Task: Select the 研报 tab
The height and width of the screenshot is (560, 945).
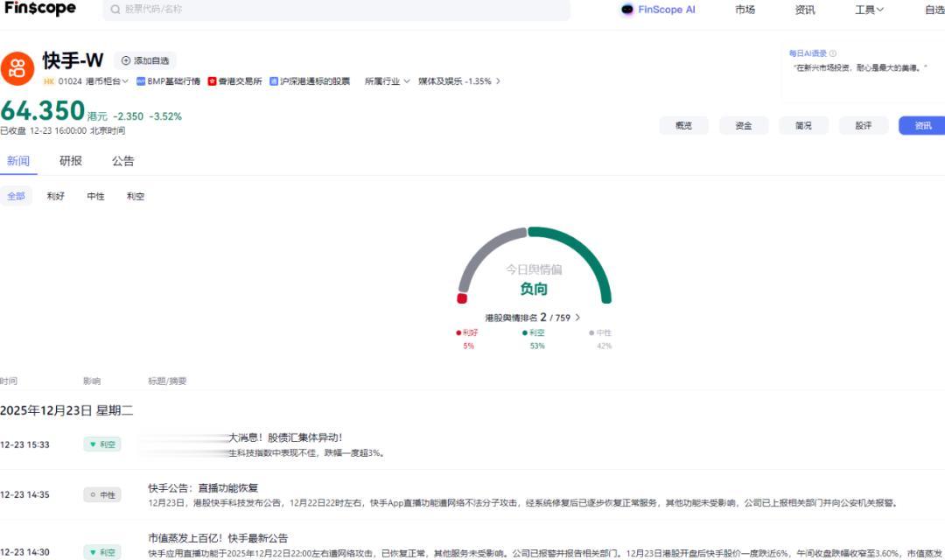Action: click(71, 161)
